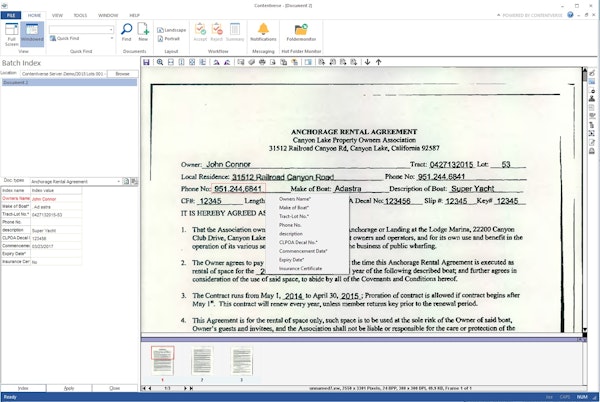Open the FILE menu
Viewport: 600px width, 402px height.
(11, 15)
